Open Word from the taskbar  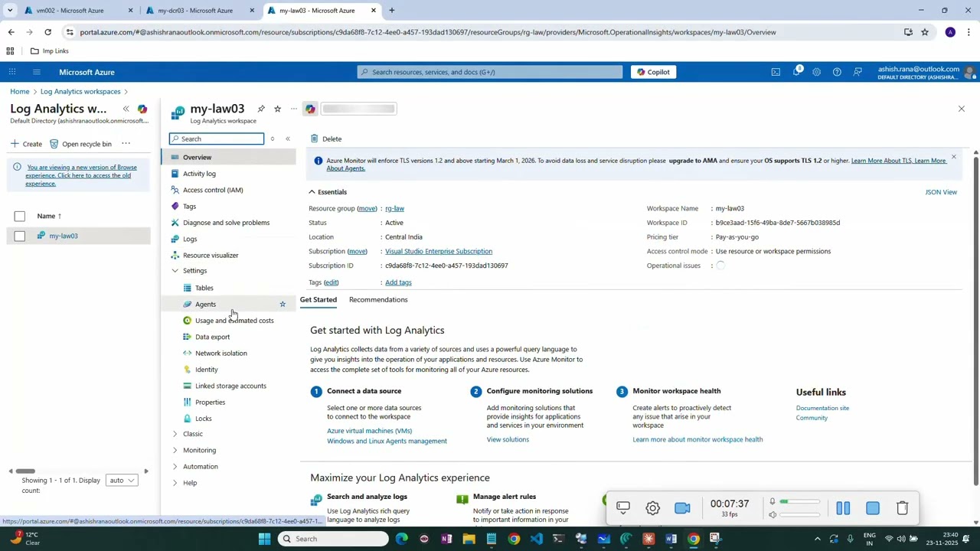tap(671, 539)
